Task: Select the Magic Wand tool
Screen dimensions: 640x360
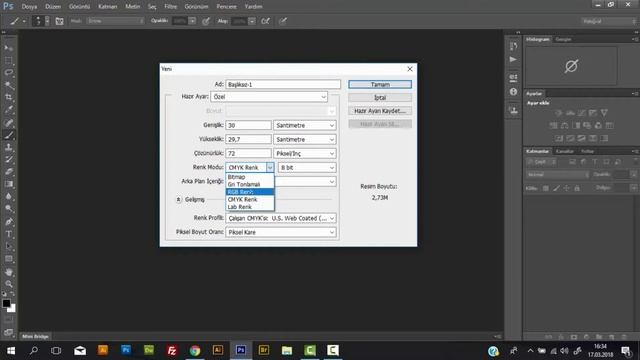Action: coord(9,85)
